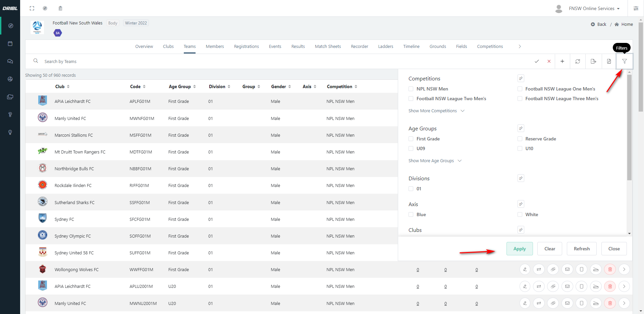Refresh the teams list with the sync icon

click(578, 61)
